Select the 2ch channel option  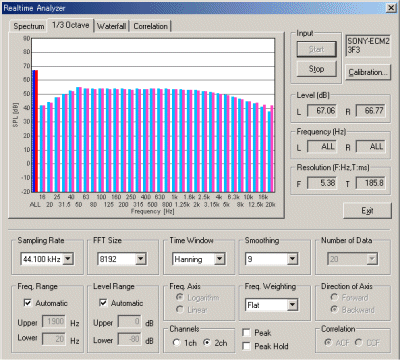click(207, 342)
